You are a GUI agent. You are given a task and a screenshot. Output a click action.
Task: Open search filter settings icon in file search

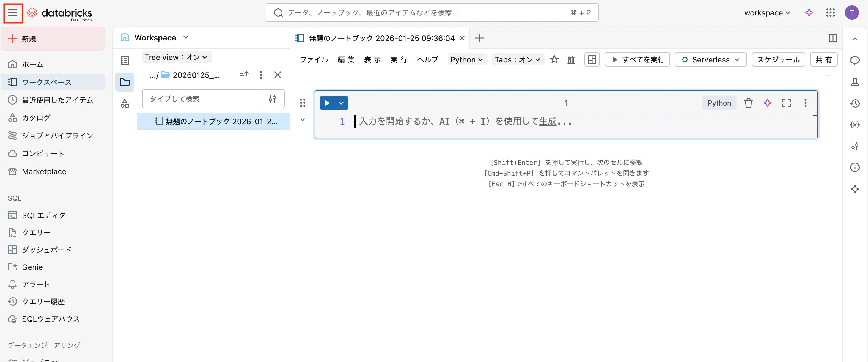click(272, 99)
